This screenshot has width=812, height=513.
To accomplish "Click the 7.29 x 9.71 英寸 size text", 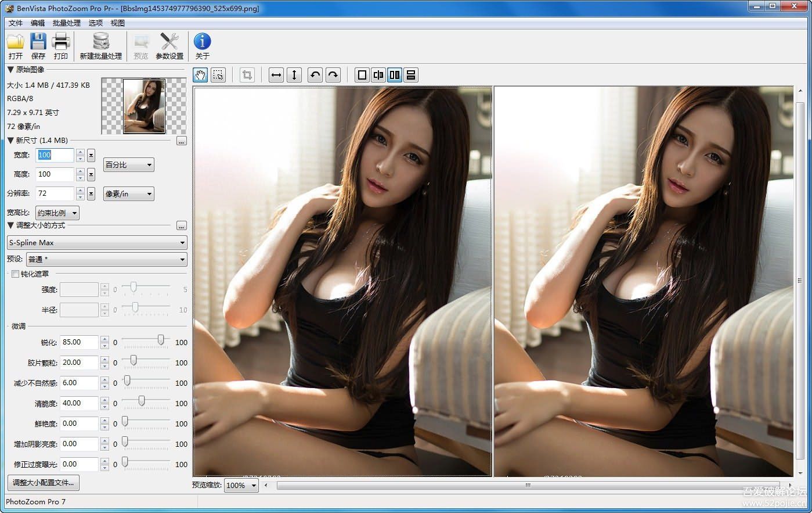I will click(33, 113).
